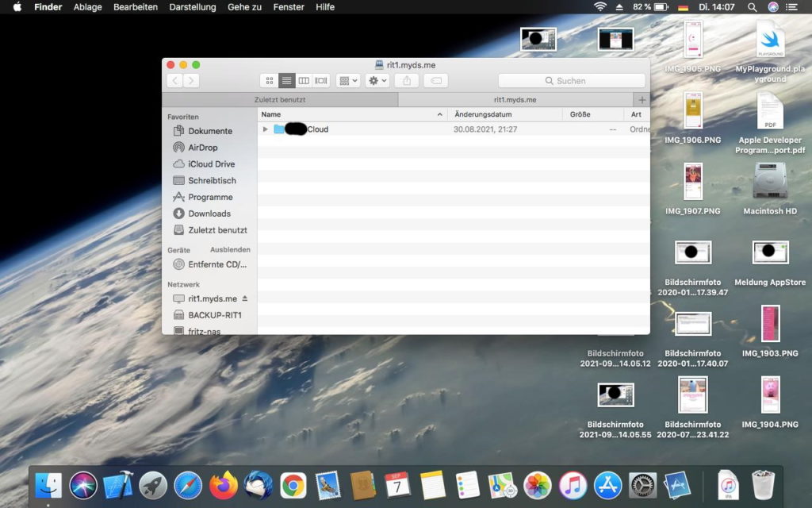
Task: Open Maps in the Dock
Action: pyautogui.click(x=502, y=486)
